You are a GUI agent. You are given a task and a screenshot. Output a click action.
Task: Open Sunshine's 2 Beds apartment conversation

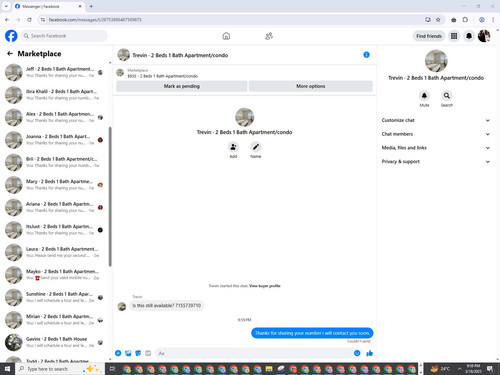[x=55, y=297]
